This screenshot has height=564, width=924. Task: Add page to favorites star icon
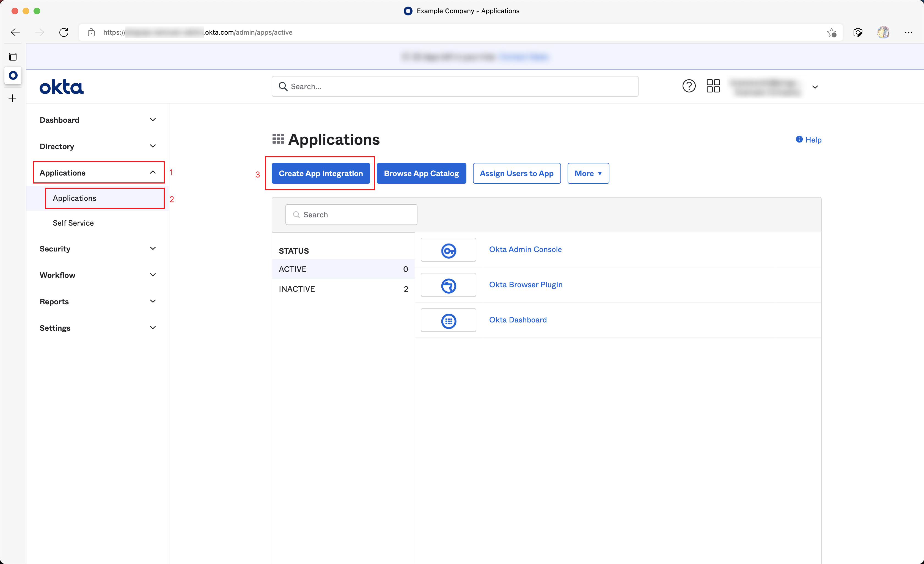[831, 33]
